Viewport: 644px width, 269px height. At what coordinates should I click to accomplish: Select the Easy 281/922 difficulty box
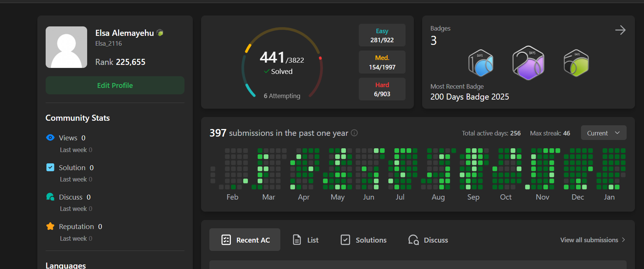pyautogui.click(x=382, y=35)
